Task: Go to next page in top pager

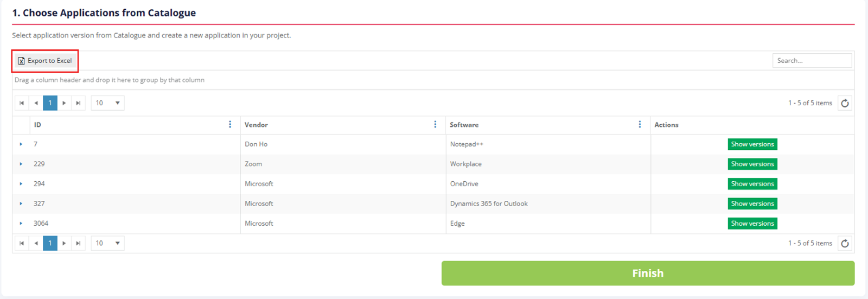Action: pos(64,103)
